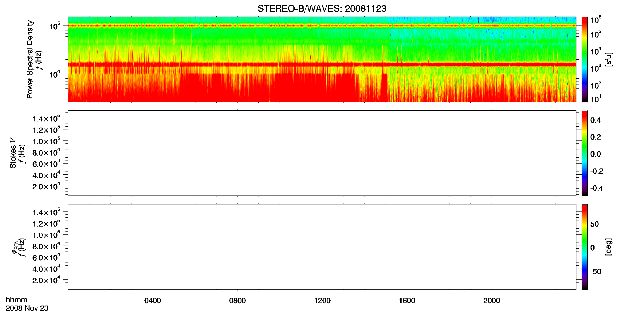644x332 pixels.
Task: Select the power spectral density color bar
Action: (x=585, y=59)
